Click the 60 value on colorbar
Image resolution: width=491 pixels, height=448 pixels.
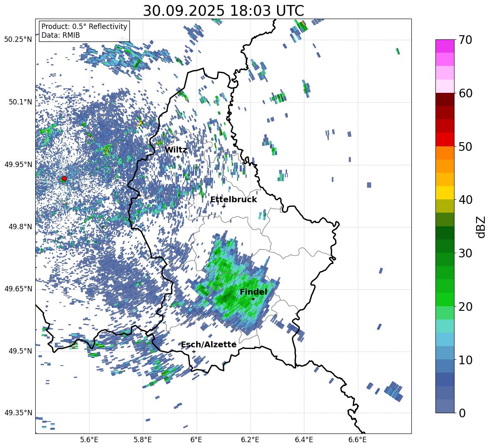coord(465,93)
